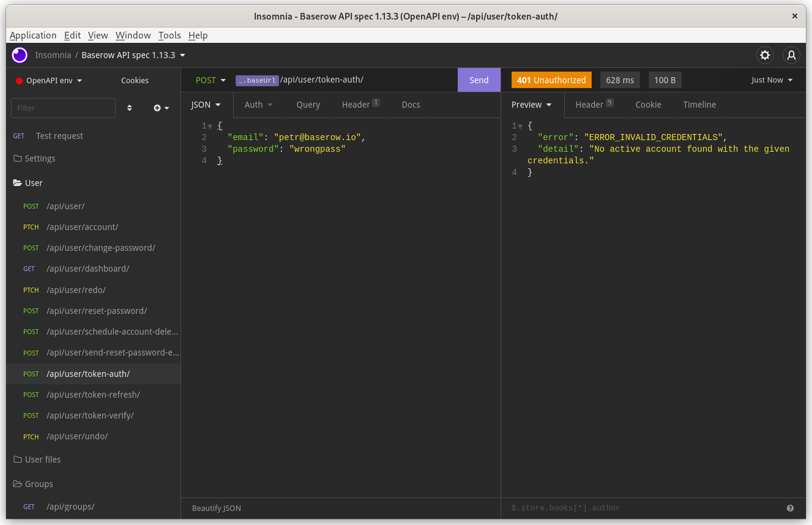Screen dimensions: 812x525
Task: Click the help icon in response filter bar
Action: 790,508
